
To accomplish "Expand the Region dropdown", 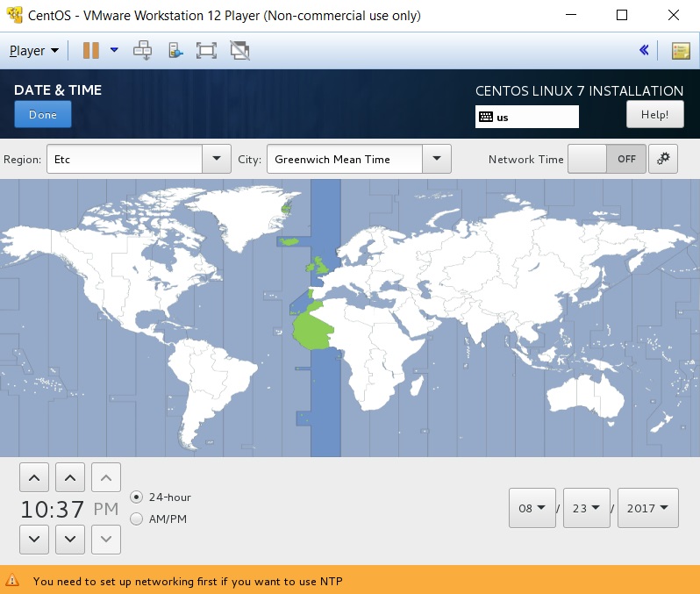I will pos(217,160).
